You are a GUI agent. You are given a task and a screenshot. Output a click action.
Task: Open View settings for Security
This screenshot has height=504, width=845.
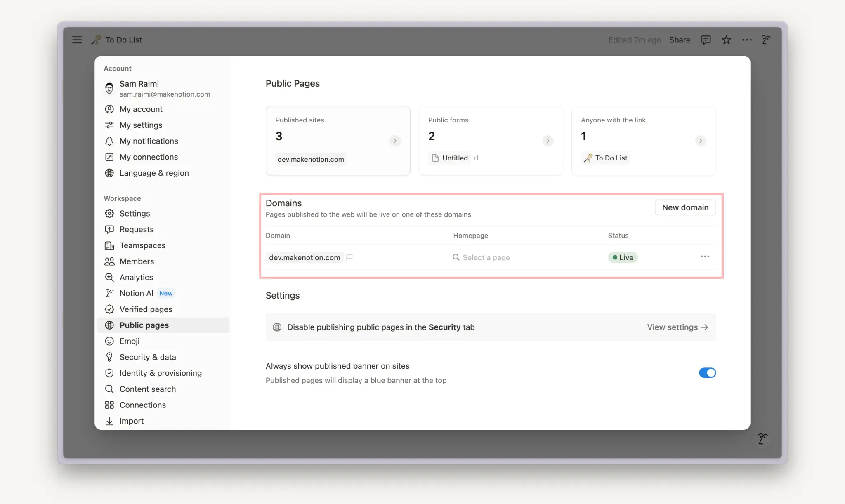pos(677,327)
